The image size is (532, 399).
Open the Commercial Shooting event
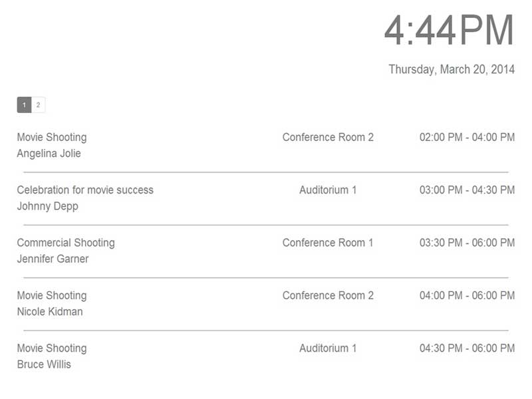(66, 243)
